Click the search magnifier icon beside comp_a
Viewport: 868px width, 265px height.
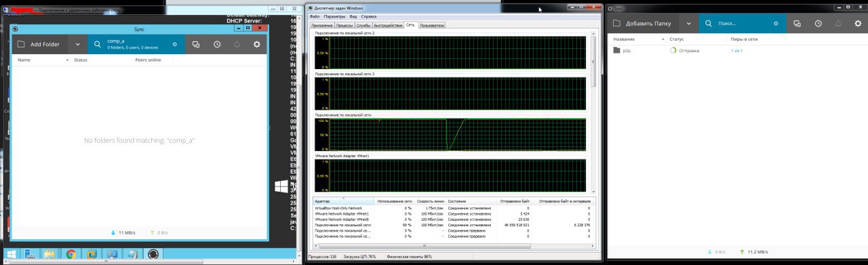(x=98, y=45)
